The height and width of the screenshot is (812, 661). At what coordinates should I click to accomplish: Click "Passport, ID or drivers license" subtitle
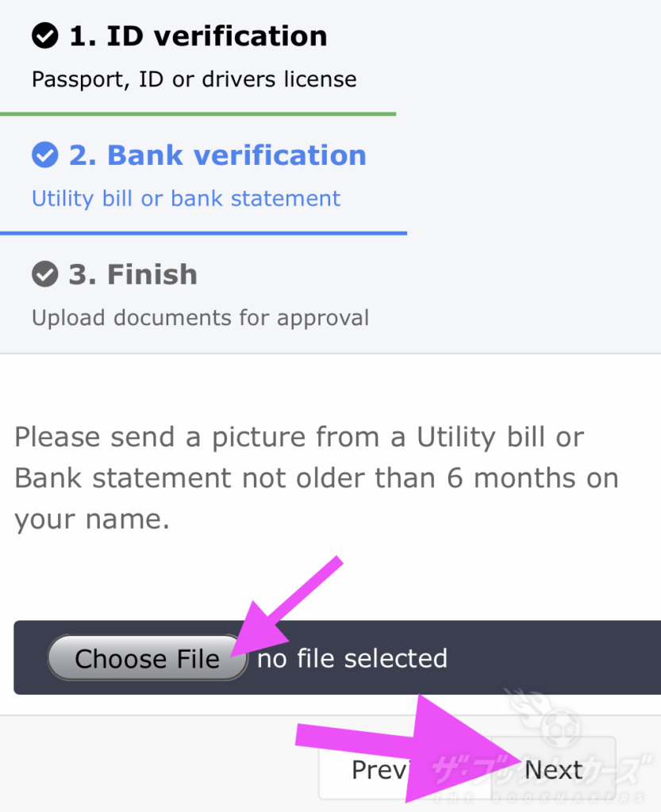194,79
